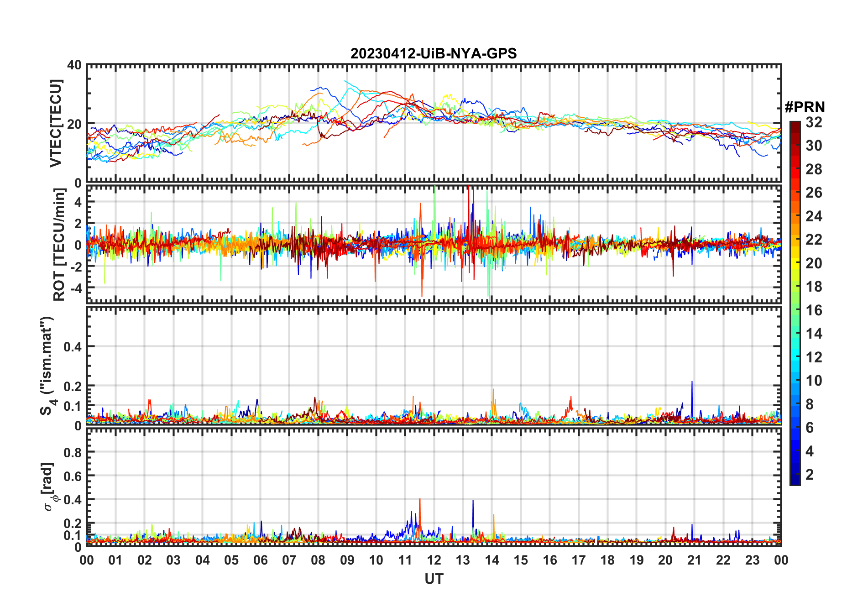The height and width of the screenshot is (607, 868).
Task: Click the plot title 20230412-UiB-NYA-GPS
Action: (434, 53)
